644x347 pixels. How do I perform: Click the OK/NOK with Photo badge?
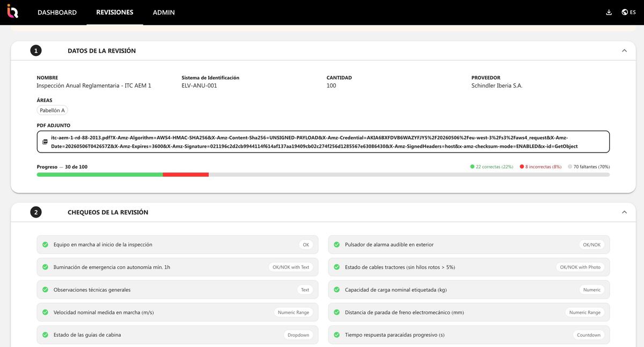click(x=580, y=268)
